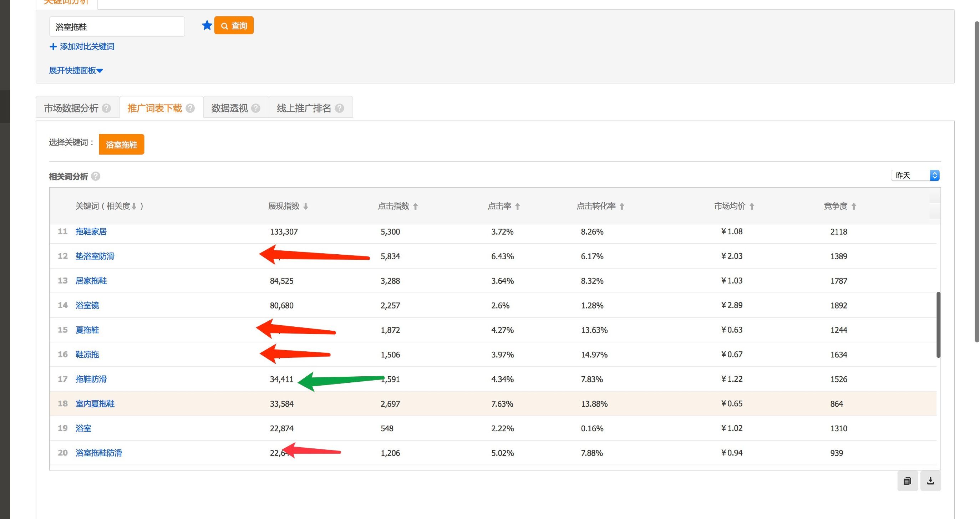Viewport: 980px width, 519px height.
Task: Click the 查询 search button
Action: pos(234,25)
